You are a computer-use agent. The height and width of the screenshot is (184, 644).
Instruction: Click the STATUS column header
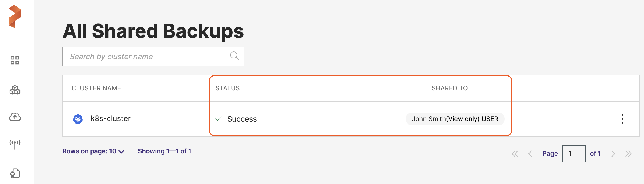[228, 88]
